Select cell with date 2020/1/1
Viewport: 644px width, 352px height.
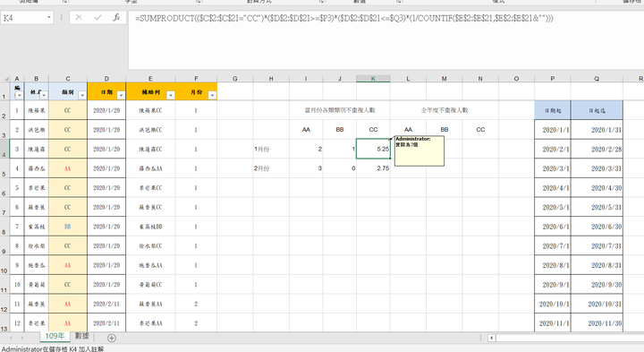click(553, 130)
